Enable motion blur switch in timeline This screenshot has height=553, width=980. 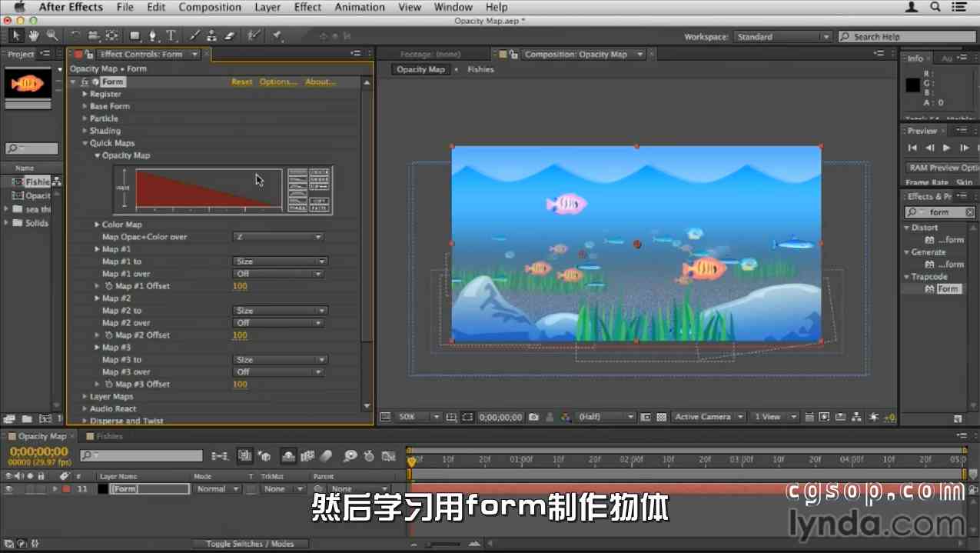[x=326, y=456]
